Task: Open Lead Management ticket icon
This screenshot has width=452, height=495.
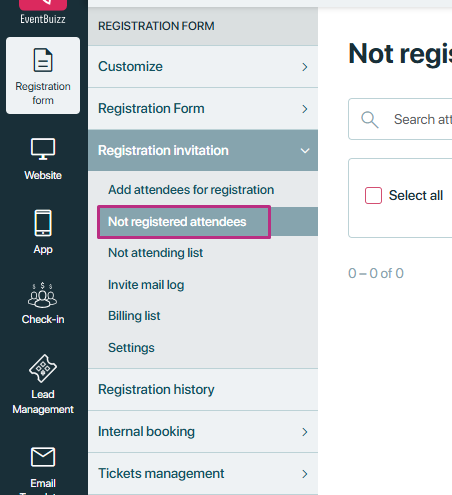Action: (x=43, y=368)
